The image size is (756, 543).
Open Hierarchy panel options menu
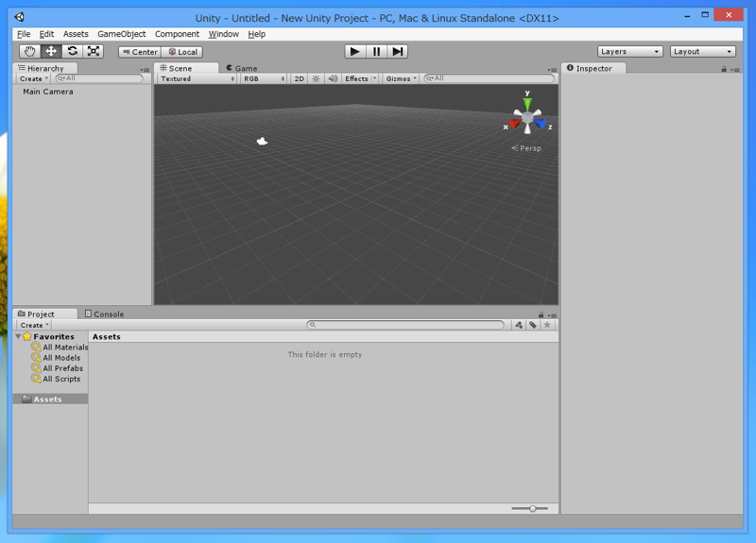[145, 70]
